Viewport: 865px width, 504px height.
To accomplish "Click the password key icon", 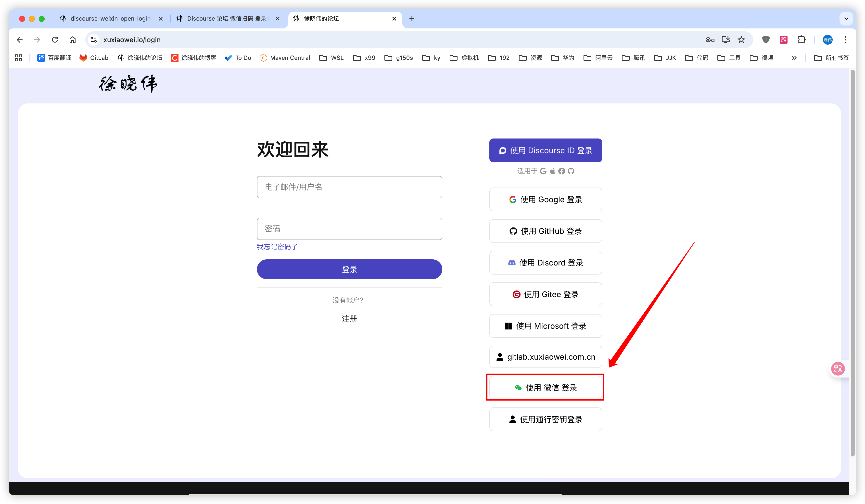I will (710, 40).
